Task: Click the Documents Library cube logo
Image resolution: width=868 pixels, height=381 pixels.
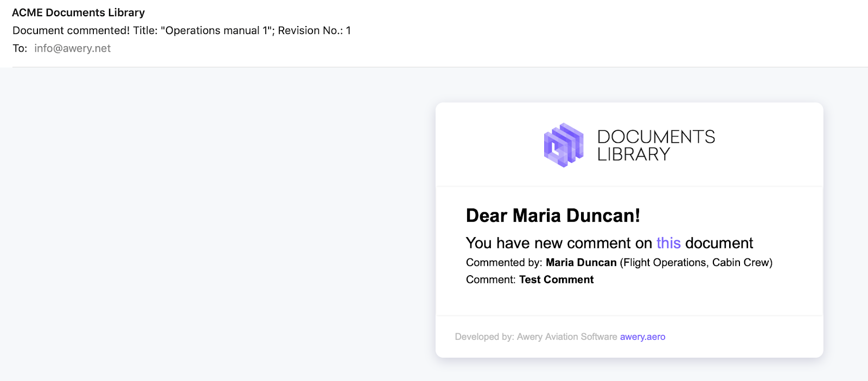Action: click(564, 145)
